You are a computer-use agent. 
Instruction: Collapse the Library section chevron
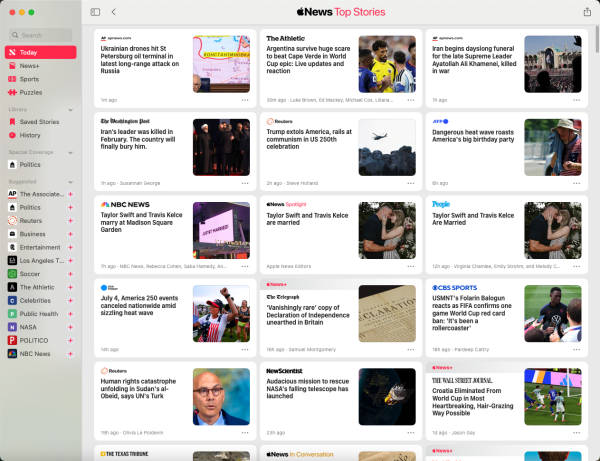click(x=70, y=110)
